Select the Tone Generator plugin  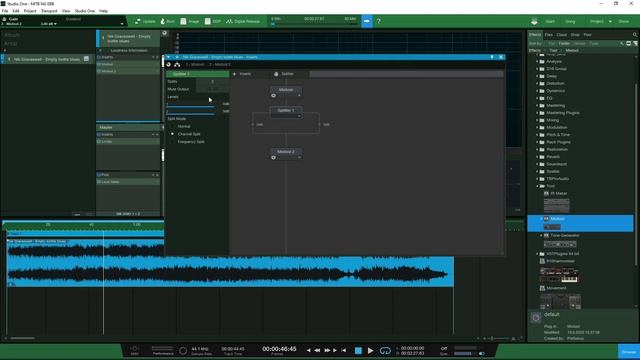tap(564, 236)
